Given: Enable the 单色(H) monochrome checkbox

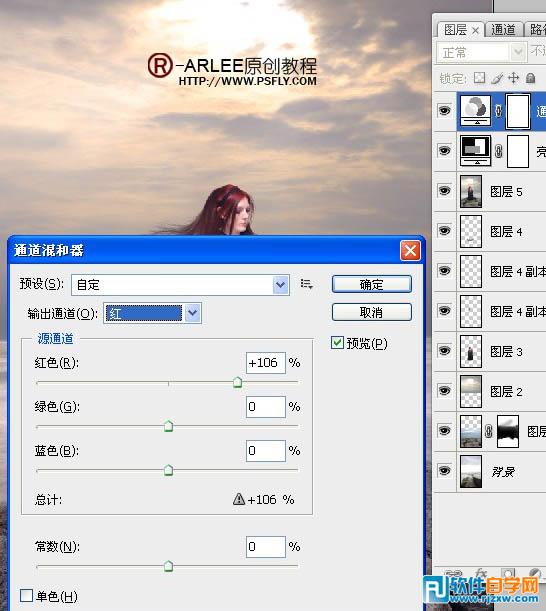Looking at the screenshot, I should (x=26, y=595).
